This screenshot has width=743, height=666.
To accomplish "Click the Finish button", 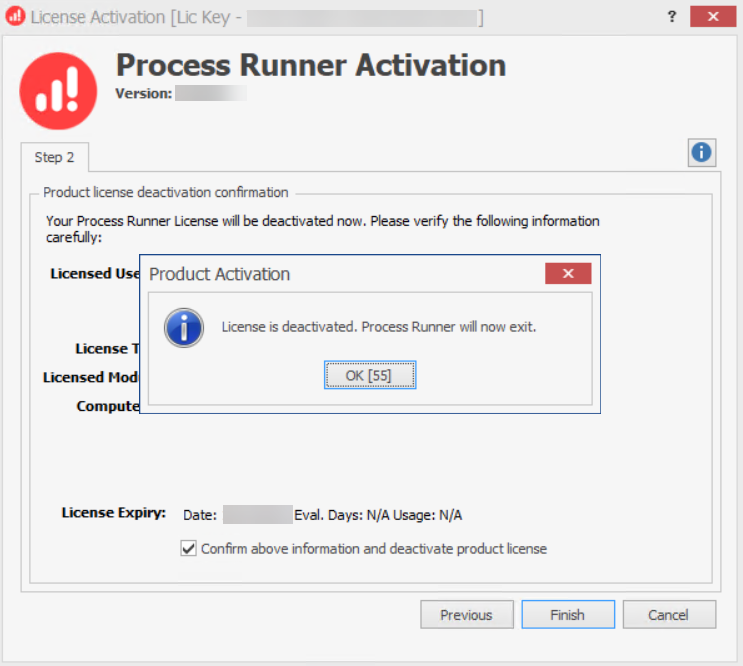I will point(567,615).
